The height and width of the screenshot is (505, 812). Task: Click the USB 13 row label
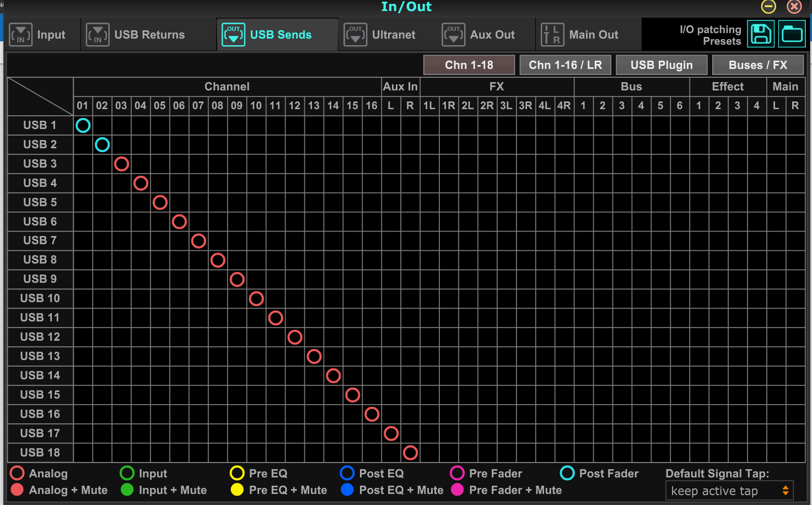point(40,356)
